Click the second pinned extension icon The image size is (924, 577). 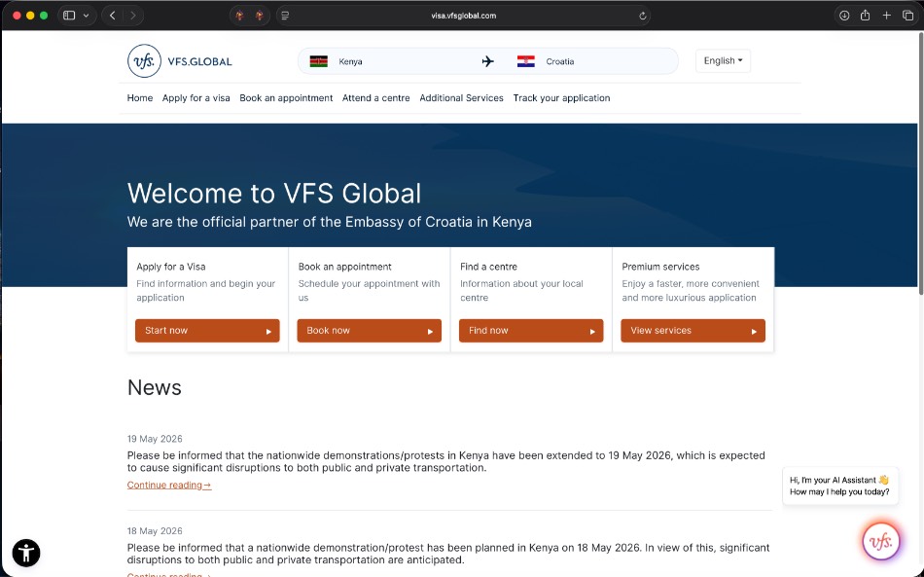click(260, 16)
